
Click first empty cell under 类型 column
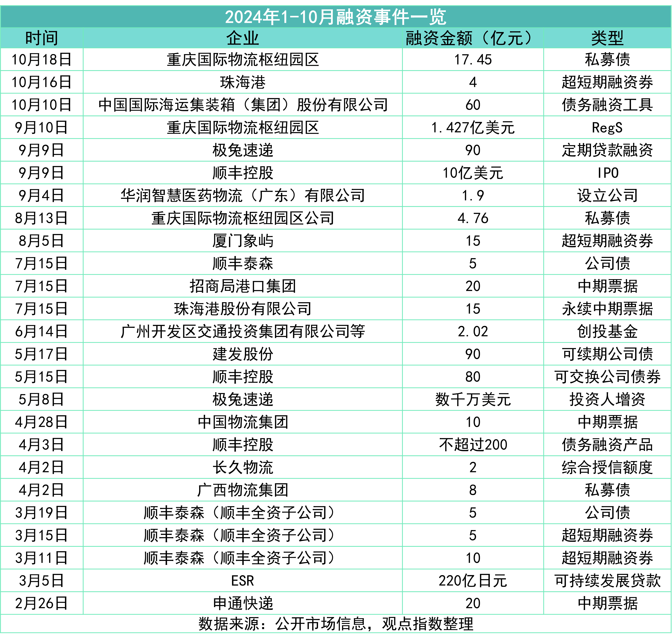607,59
